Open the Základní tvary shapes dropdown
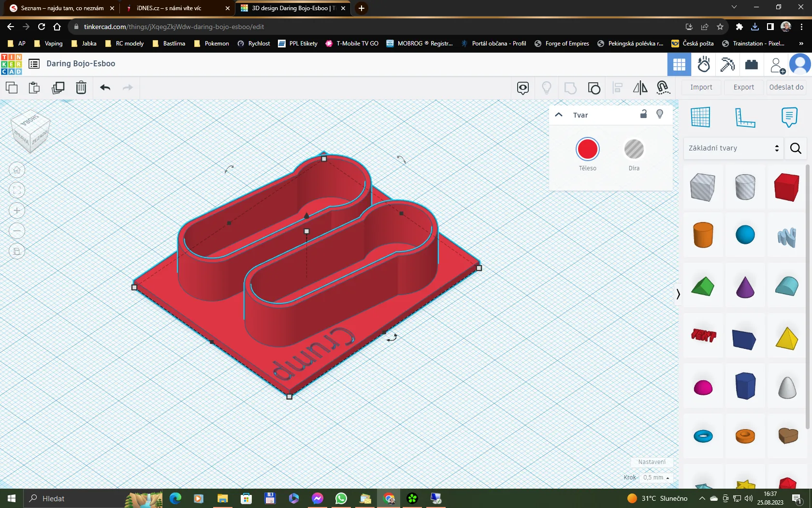Viewport: 812px width, 508px height. 733,148
